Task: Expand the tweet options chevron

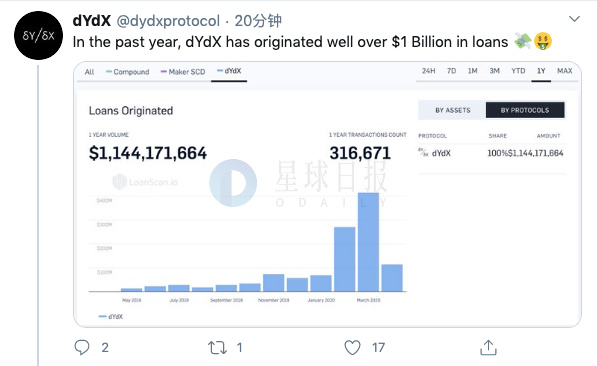Action: [574, 19]
